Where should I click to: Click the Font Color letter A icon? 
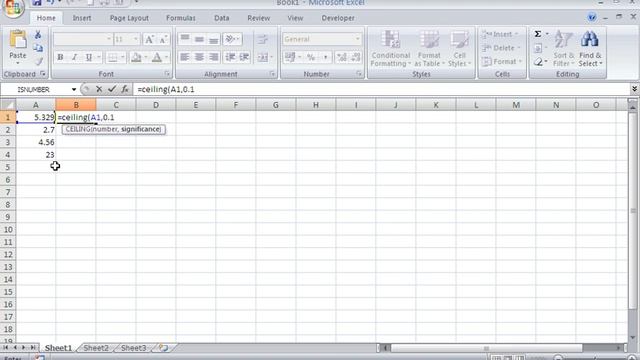157,58
